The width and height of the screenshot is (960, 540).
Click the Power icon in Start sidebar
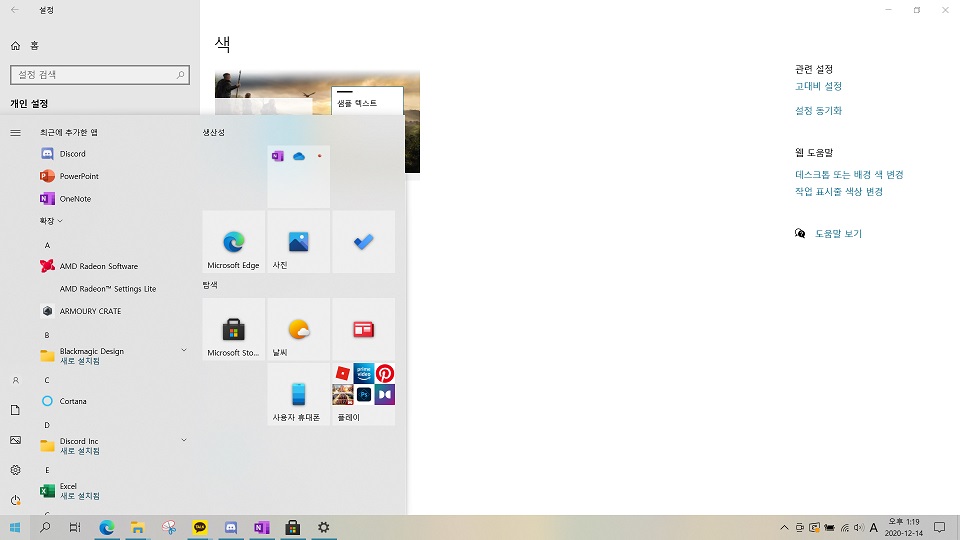[15, 500]
